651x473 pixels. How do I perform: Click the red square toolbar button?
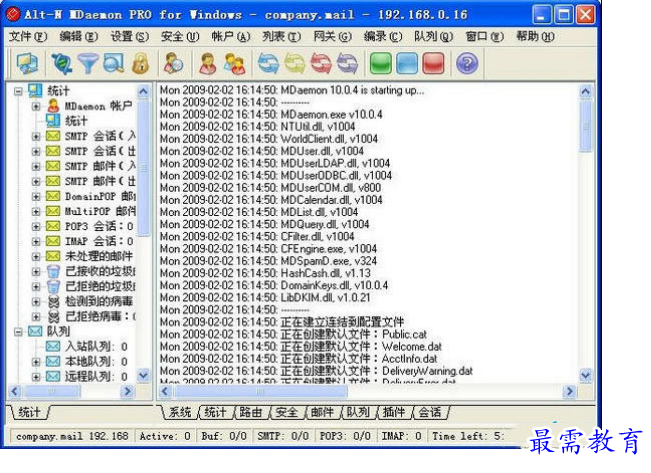click(433, 64)
